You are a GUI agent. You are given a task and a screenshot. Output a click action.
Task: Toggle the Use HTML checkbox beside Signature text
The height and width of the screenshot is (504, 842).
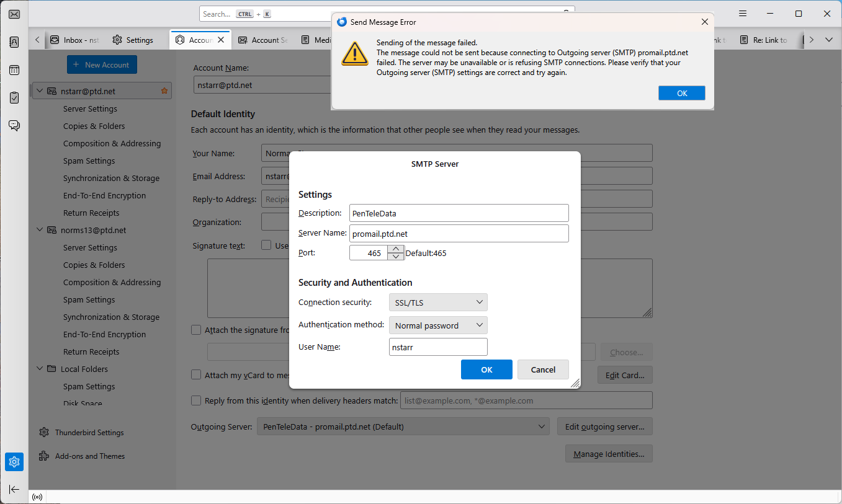tap(266, 245)
